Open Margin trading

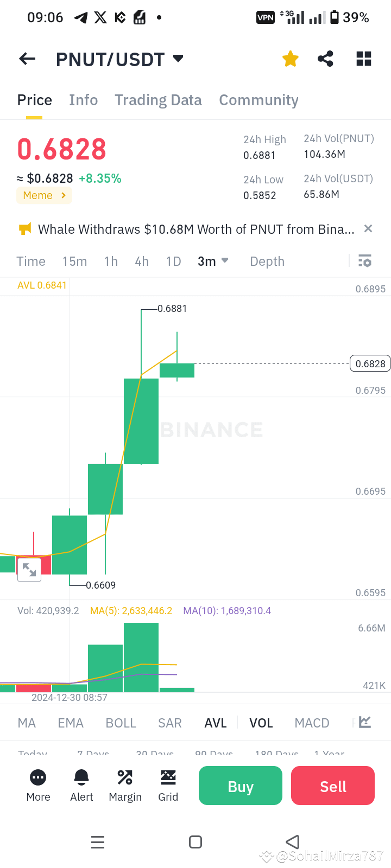[125, 785]
